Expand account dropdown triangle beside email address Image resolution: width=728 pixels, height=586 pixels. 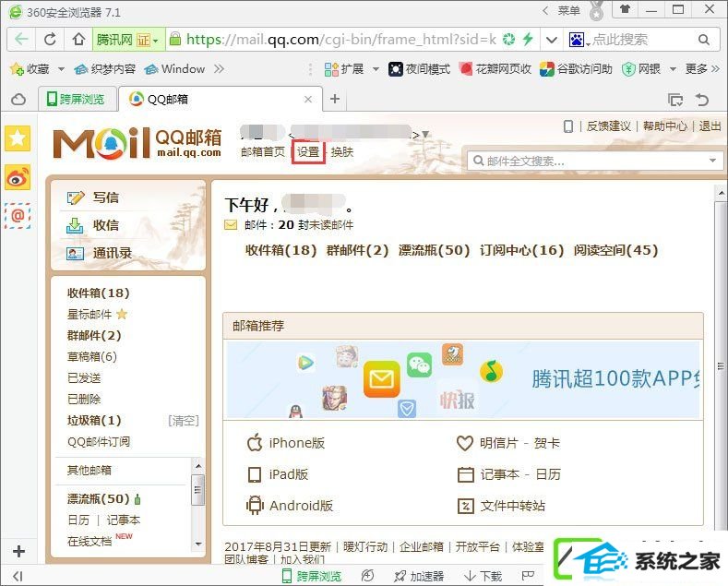[x=424, y=135]
